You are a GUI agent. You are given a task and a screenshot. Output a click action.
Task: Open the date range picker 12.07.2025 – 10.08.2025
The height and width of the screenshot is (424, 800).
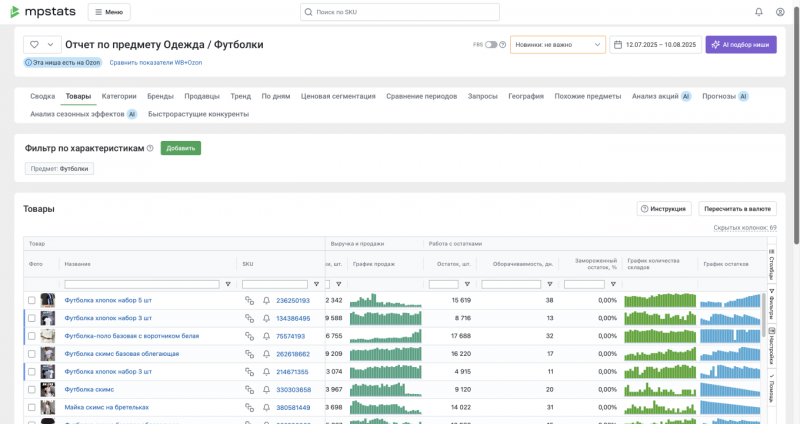click(x=655, y=45)
